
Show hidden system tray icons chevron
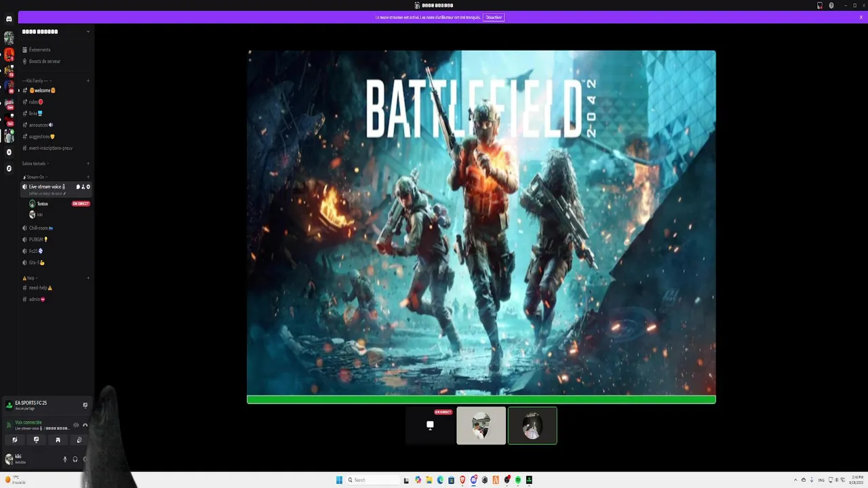pos(796,480)
